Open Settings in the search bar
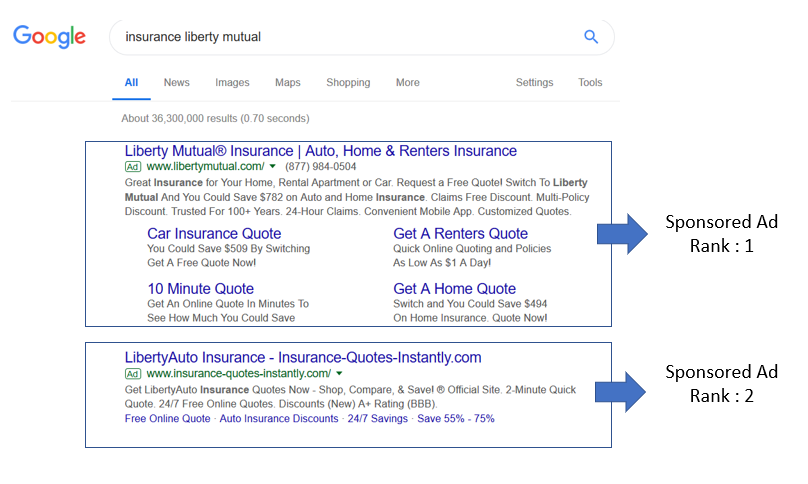 tap(534, 82)
